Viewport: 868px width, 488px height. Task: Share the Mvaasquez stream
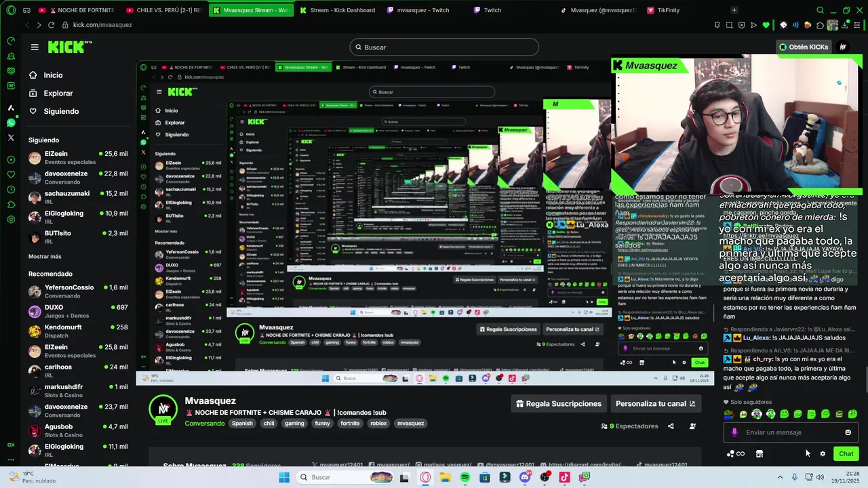[671, 426]
